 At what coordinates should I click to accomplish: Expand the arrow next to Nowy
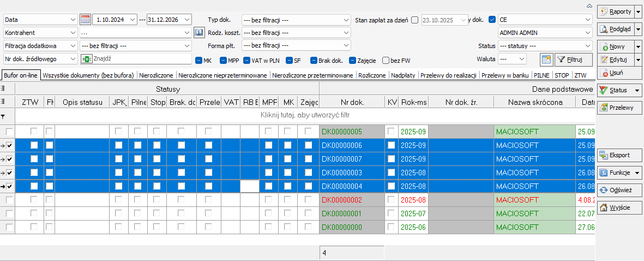point(638,47)
